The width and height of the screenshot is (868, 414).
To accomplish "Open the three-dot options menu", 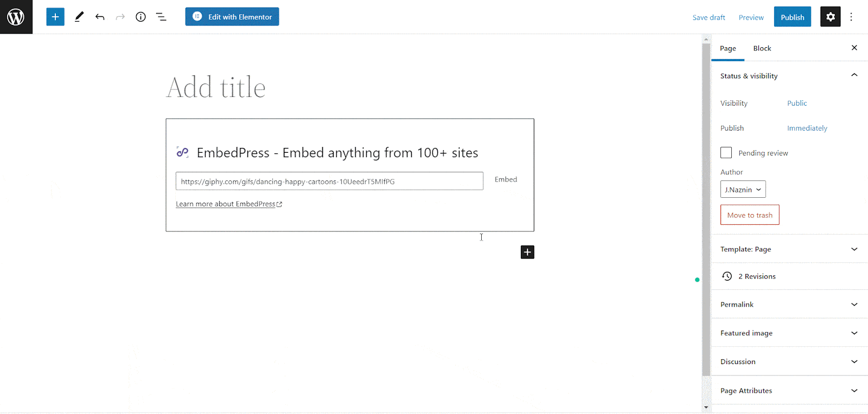I will point(851,17).
